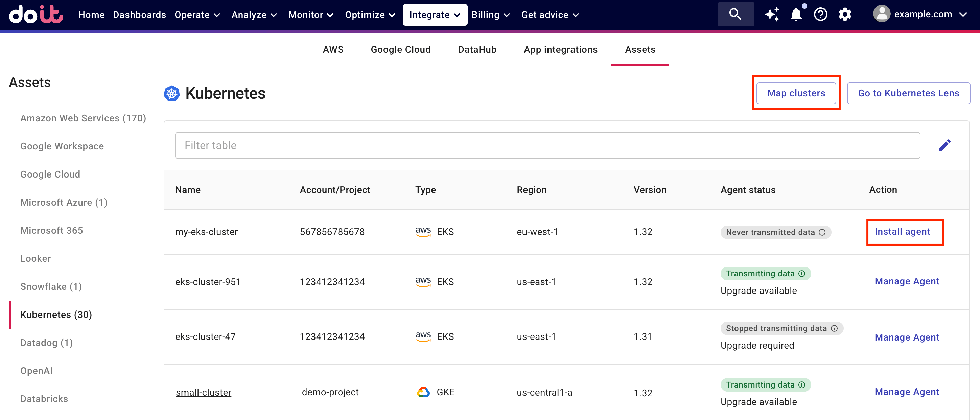Screen dimensions: 980x420
Task: Open the Billing dropdown menu
Action: 490,15
